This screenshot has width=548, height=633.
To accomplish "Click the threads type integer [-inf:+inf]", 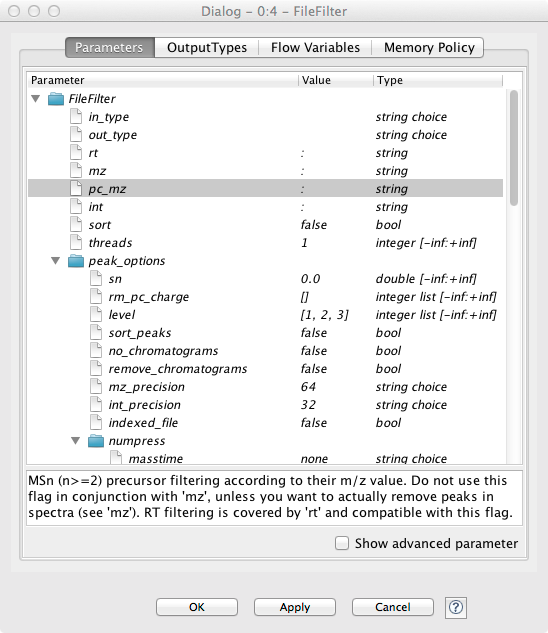I will (426, 243).
